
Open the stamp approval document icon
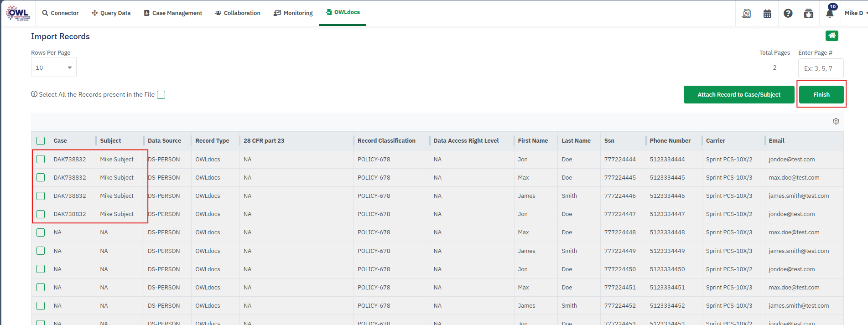(x=746, y=13)
